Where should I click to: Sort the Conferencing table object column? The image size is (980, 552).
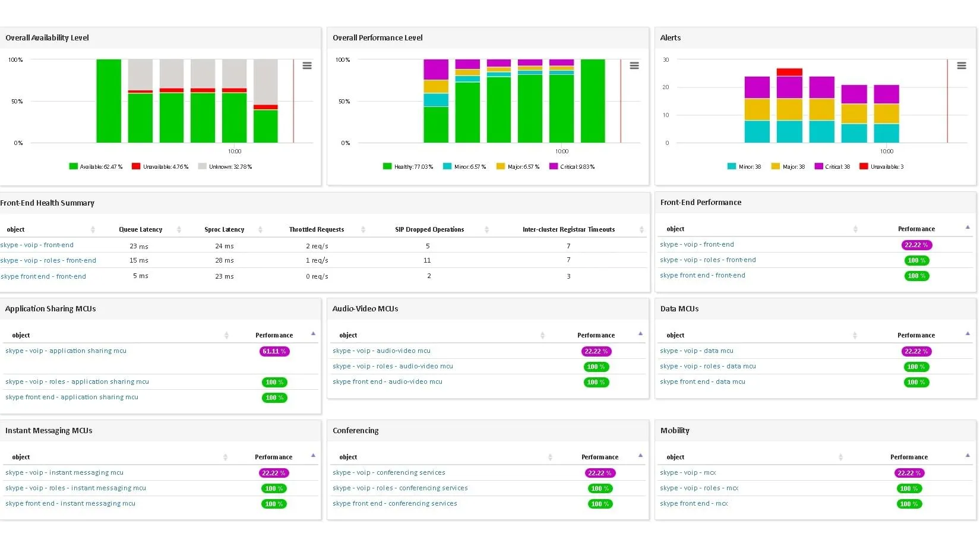pos(551,456)
